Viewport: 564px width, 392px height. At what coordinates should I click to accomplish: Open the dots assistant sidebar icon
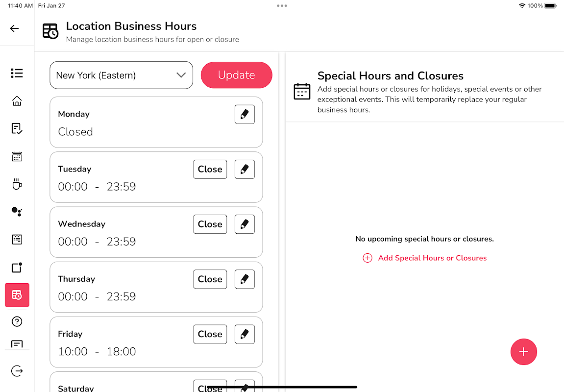[x=17, y=212]
